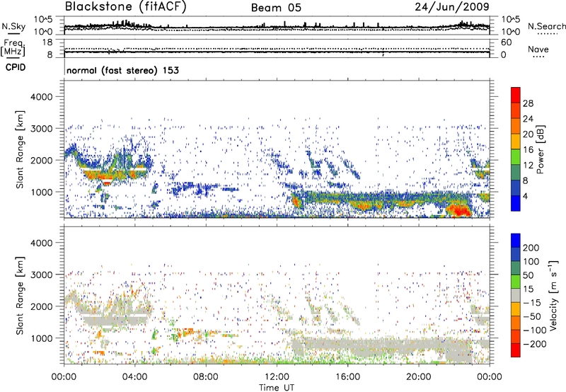Click the "12:00" time axis tick label
The height and width of the screenshot is (392, 566).
click(x=277, y=377)
